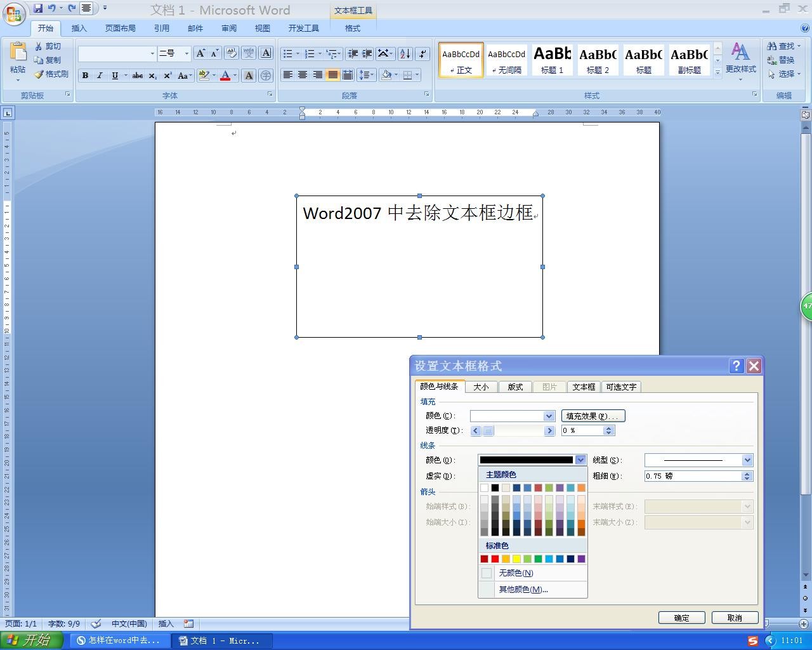
Task: Expand the Change Styles (更改样式) menu
Action: [x=740, y=61]
